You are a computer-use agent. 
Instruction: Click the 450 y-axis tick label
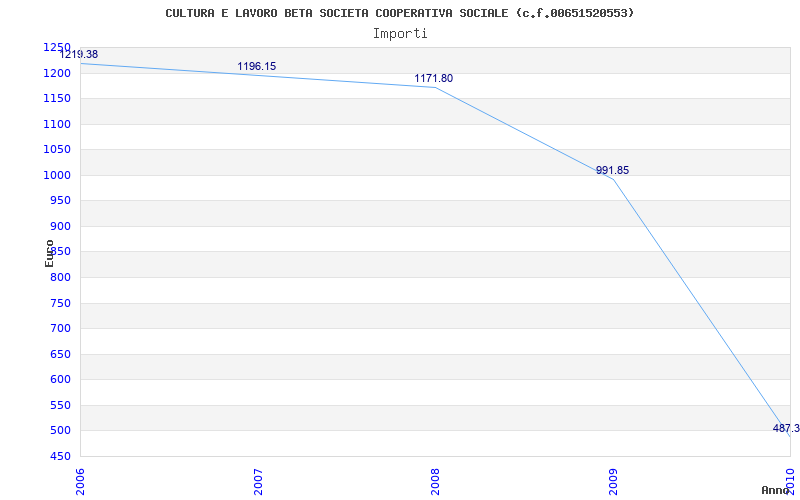point(60,457)
